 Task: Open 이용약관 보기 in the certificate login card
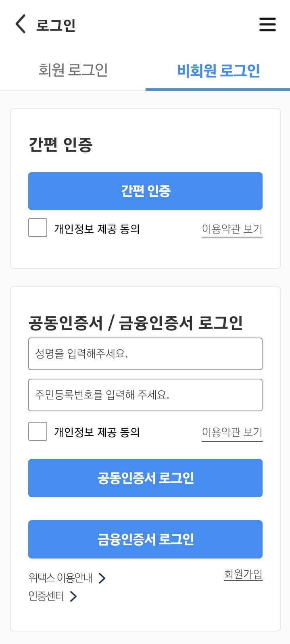point(232,432)
